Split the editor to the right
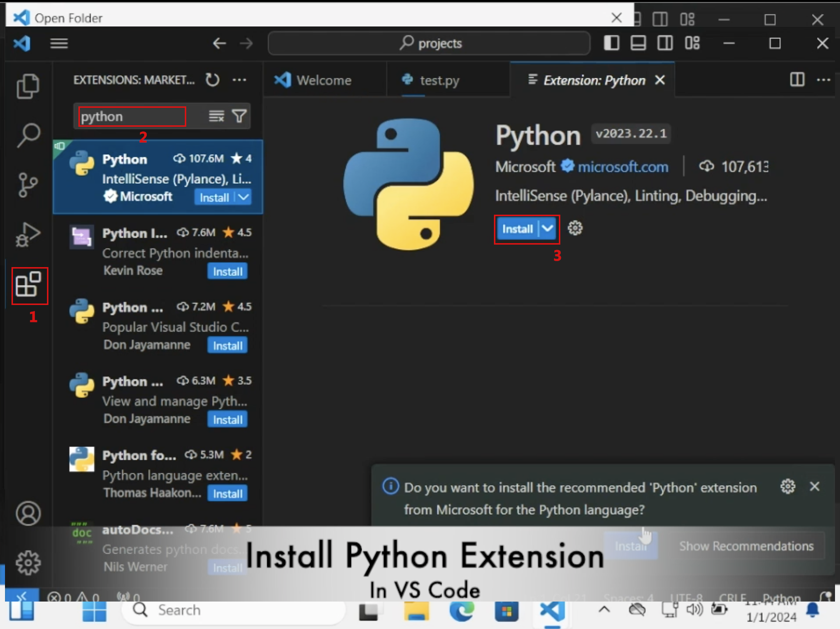The image size is (840, 629). click(x=797, y=79)
